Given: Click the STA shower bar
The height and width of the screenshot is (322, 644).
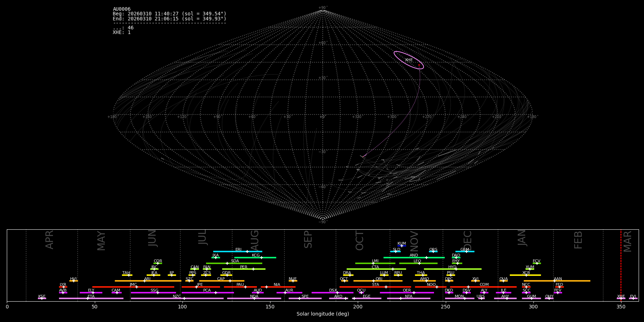Looking at the screenshot, I should pyautogui.click(x=375, y=287).
